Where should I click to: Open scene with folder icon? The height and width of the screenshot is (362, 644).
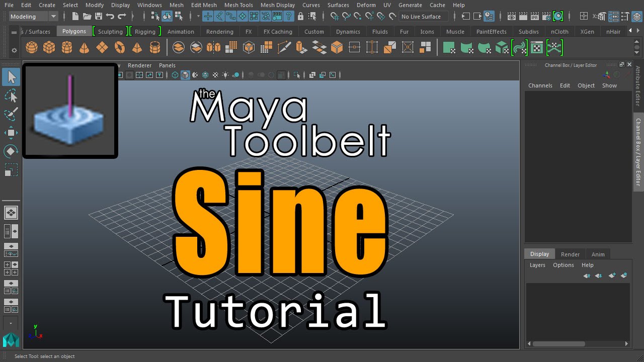(x=88, y=17)
